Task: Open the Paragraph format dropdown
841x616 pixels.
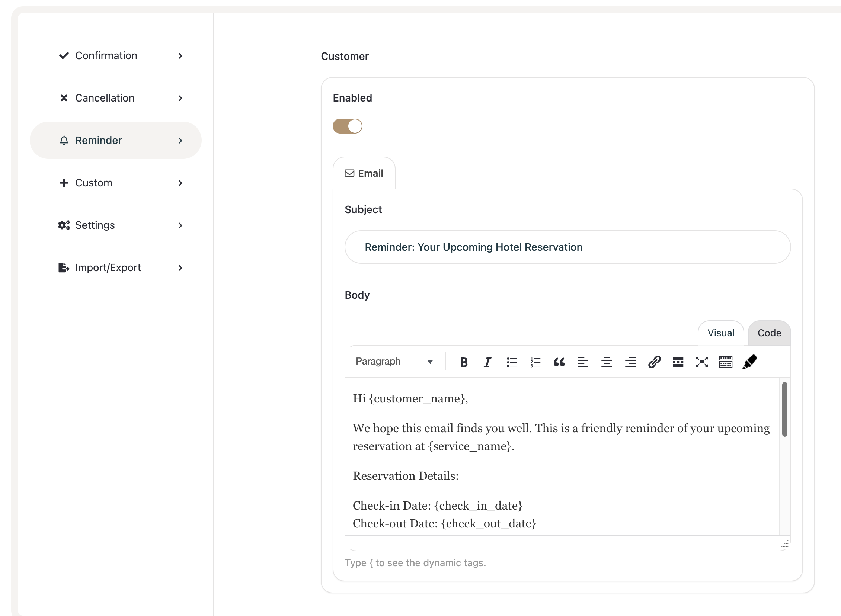Action: (394, 361)
